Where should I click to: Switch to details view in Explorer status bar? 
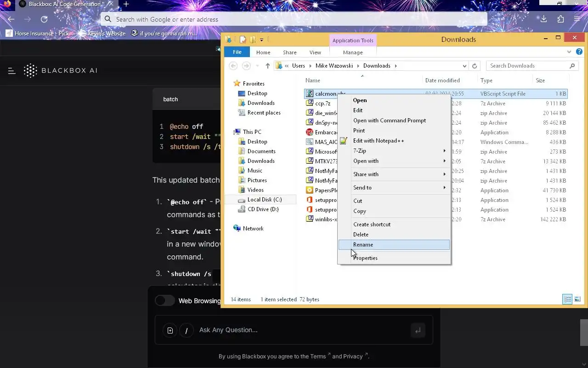568,299
